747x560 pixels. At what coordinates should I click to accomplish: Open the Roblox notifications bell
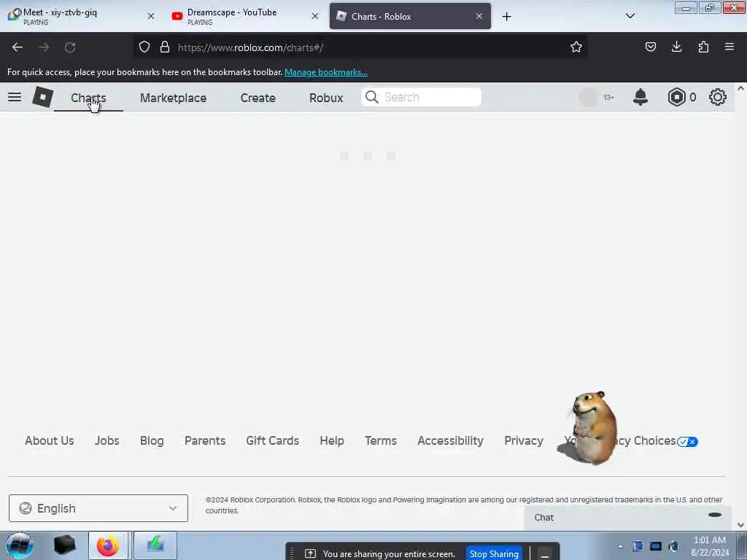[640, 97]
